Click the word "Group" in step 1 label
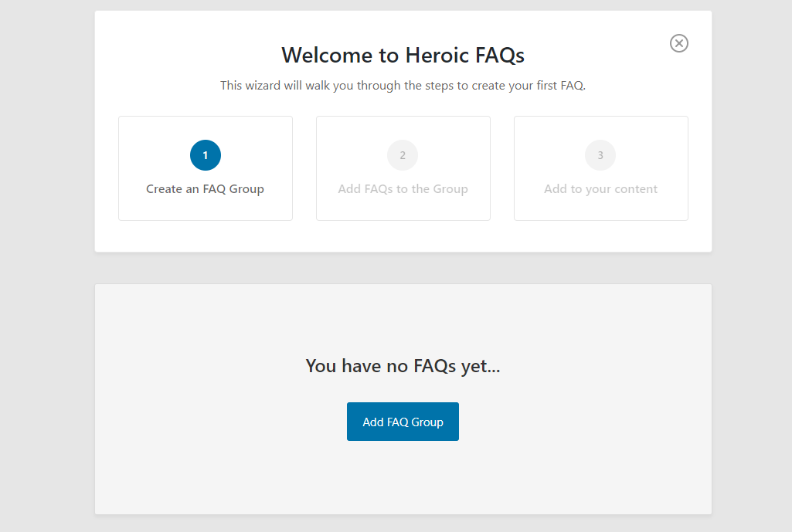792x532 pixels. point(246,189)
